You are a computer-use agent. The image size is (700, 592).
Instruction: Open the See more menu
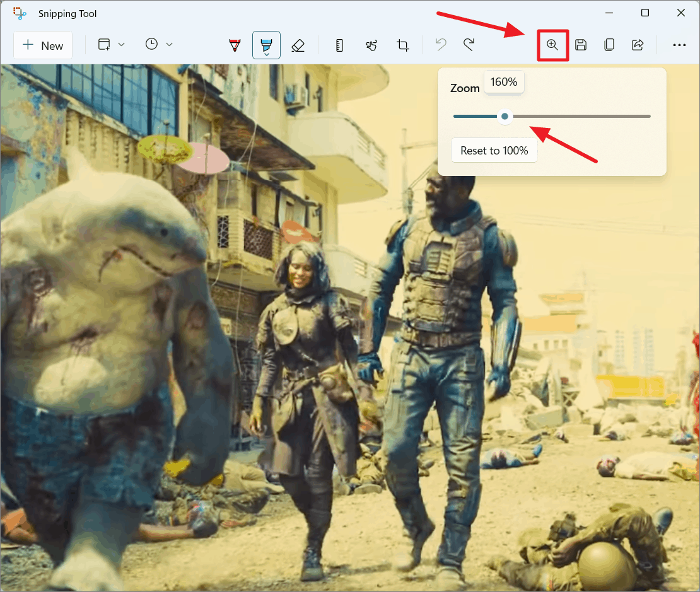679,45
